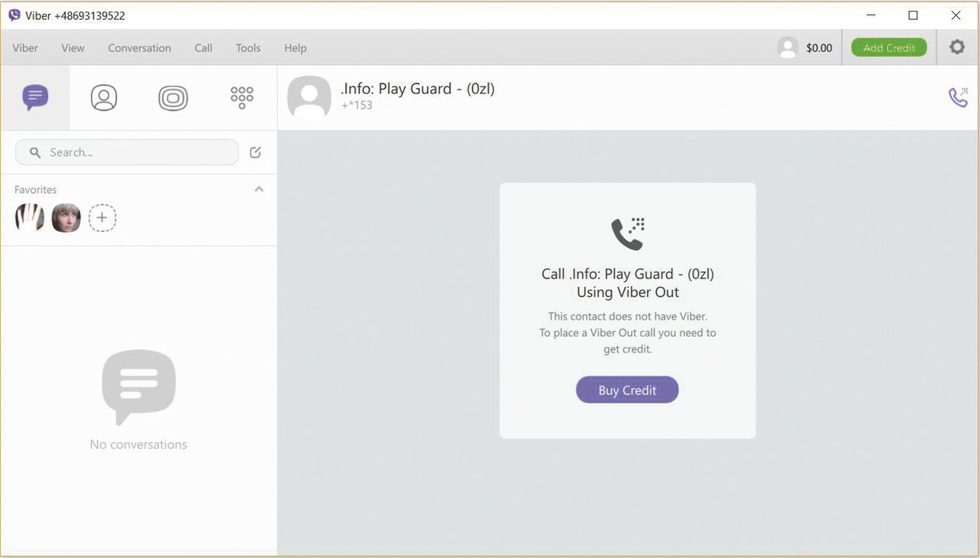Click the contact name in the header
The image size is (980, 558).
(x=418, y=89)
